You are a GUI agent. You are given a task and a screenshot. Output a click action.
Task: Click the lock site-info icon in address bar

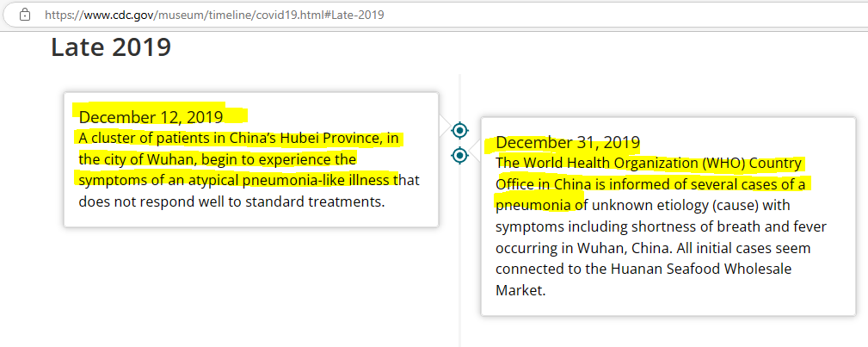[24, 15]
